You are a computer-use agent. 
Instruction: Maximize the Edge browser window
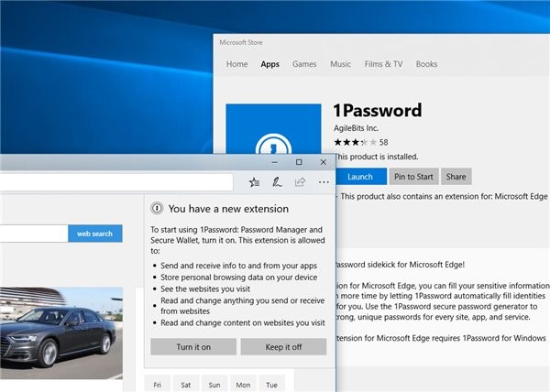coord(299,162)
